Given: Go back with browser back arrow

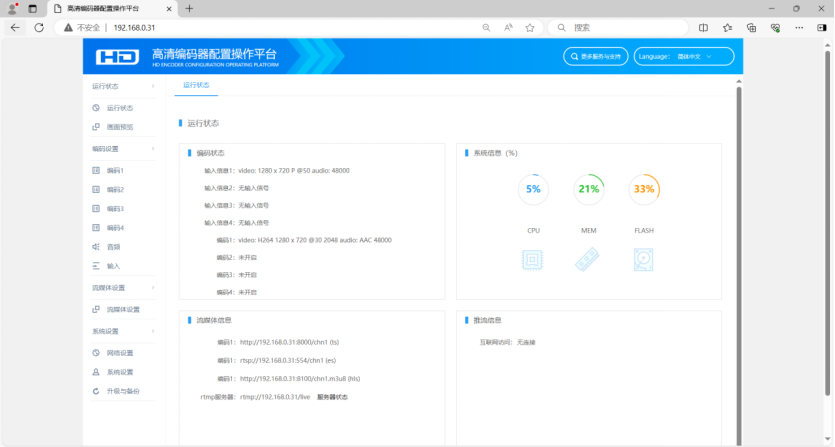Looking at the screenshot, I should click(x=15, y=28).
